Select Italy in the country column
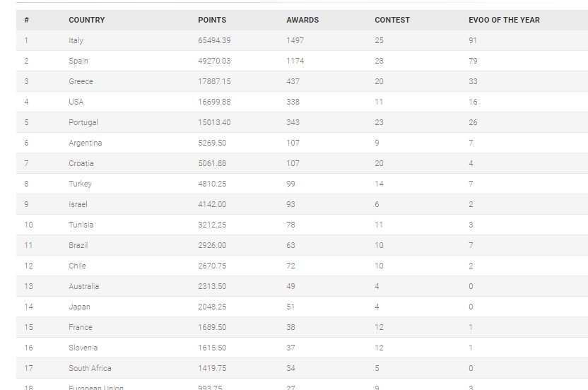 pos(76,40)
